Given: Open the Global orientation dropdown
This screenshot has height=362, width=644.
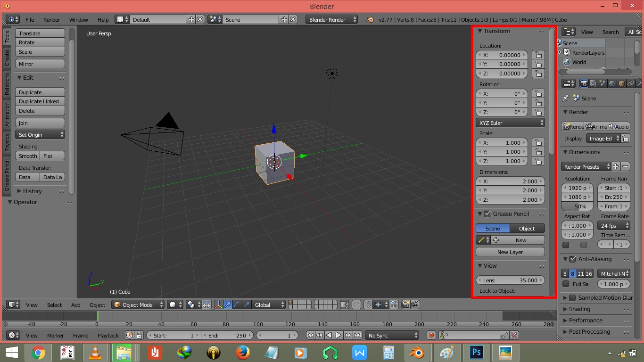Looking at the screenshot, I should pos(269,304).
